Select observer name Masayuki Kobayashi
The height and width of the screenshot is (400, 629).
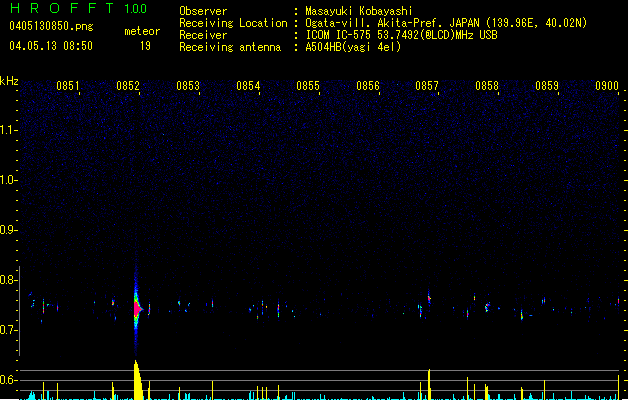pos(359,11)
